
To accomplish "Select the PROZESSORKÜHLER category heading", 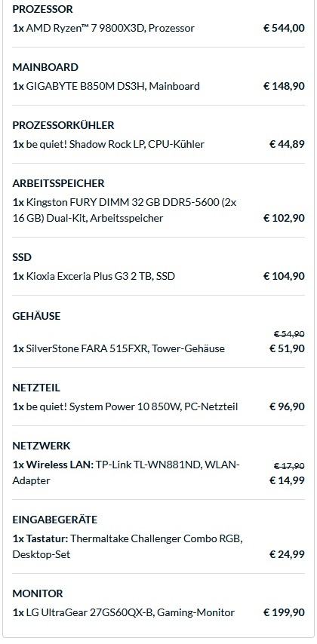I will pos(63,125).
